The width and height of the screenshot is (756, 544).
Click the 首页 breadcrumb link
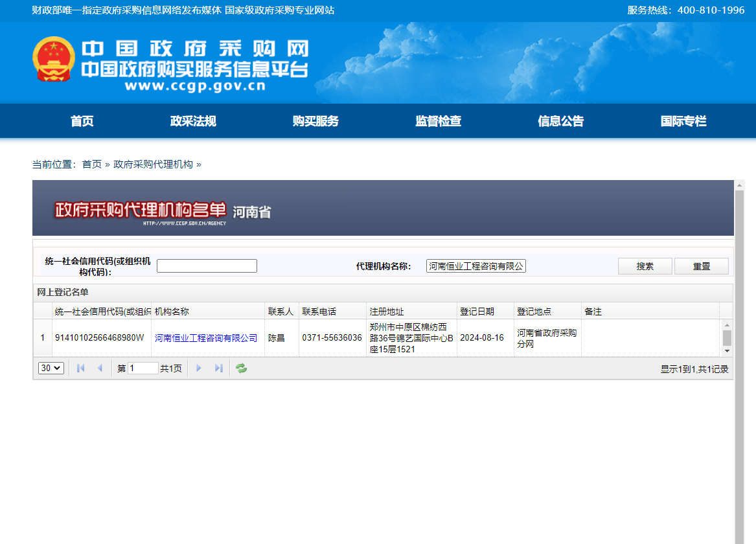91,164
